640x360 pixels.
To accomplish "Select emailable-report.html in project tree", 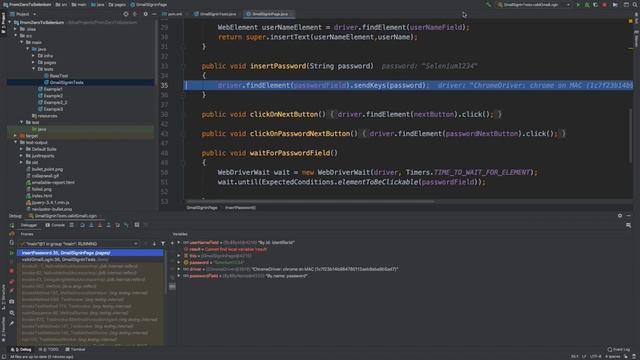I will [x=53, y=182].
